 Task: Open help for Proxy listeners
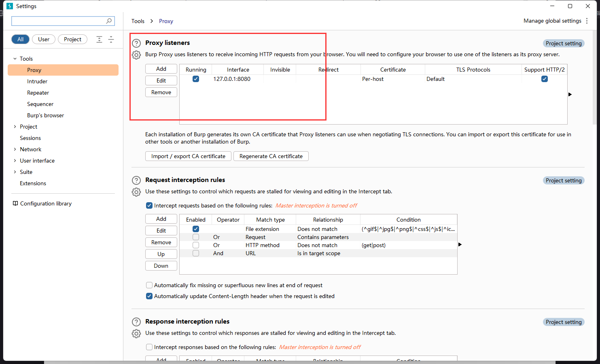tap(136, 43)
